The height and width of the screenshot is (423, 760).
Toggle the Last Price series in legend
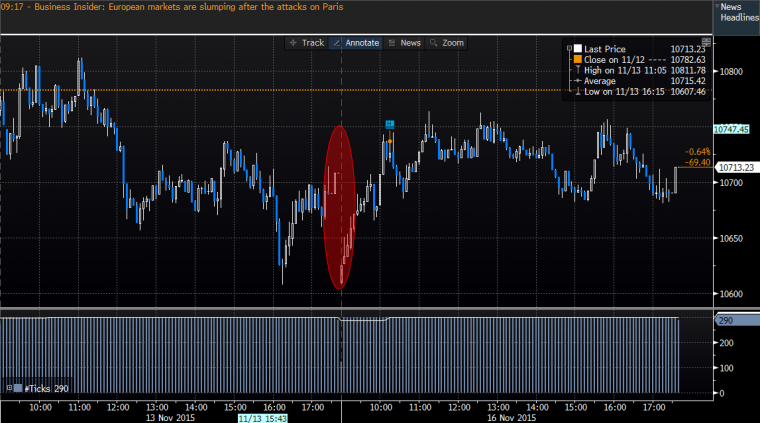click(x=577, y=48)
